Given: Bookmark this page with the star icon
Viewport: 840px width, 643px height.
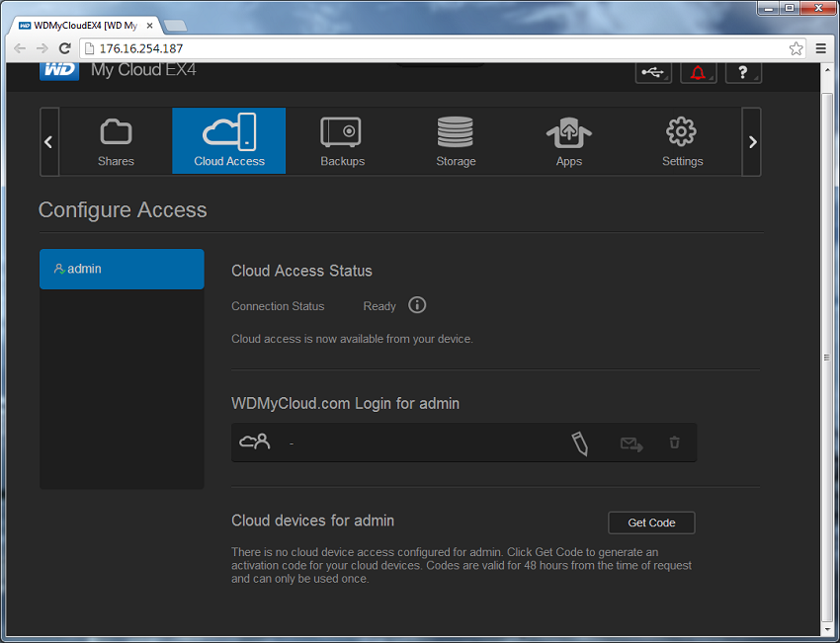Looking at the screenshot, I should tap(797, 48).
